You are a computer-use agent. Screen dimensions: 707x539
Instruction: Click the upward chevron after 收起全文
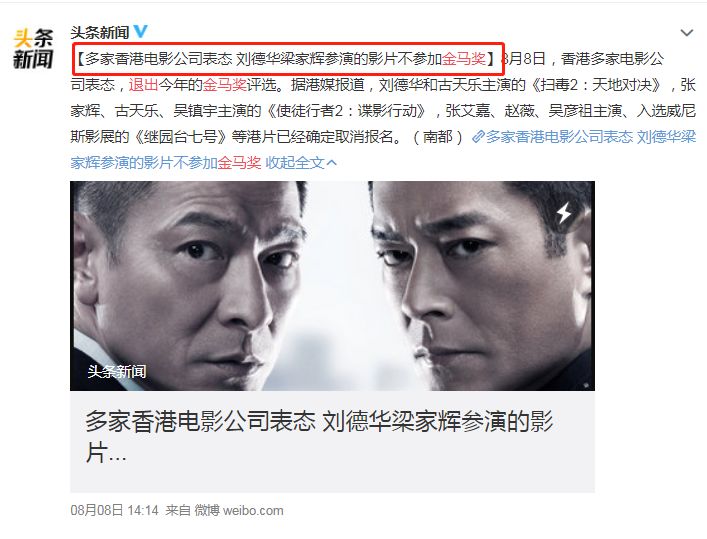pyautogui.click(x=331, y=163)
